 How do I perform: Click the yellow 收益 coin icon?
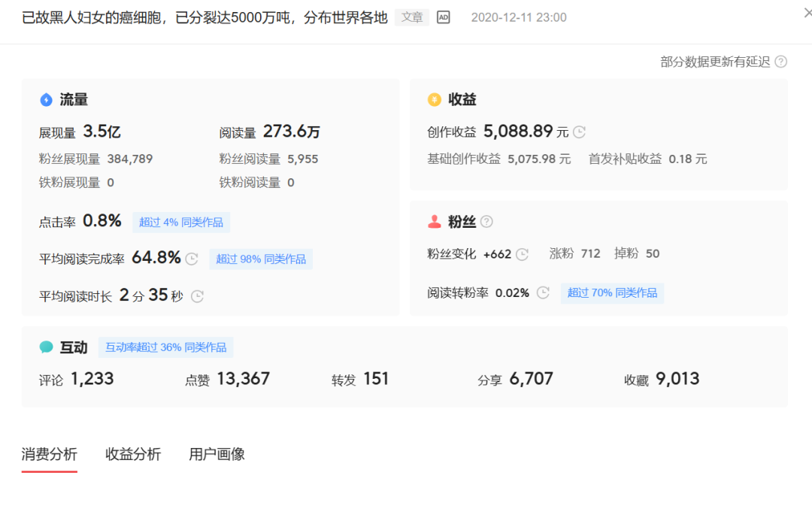click(434, 99)
